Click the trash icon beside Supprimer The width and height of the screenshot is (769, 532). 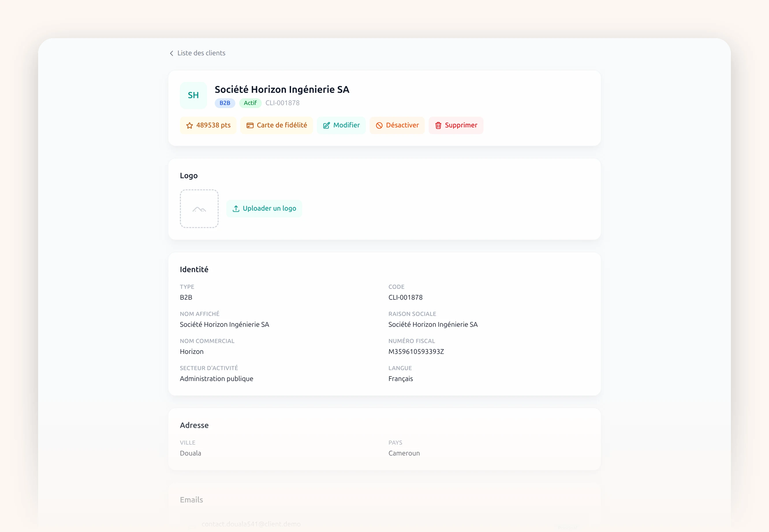tap(438, 126)
